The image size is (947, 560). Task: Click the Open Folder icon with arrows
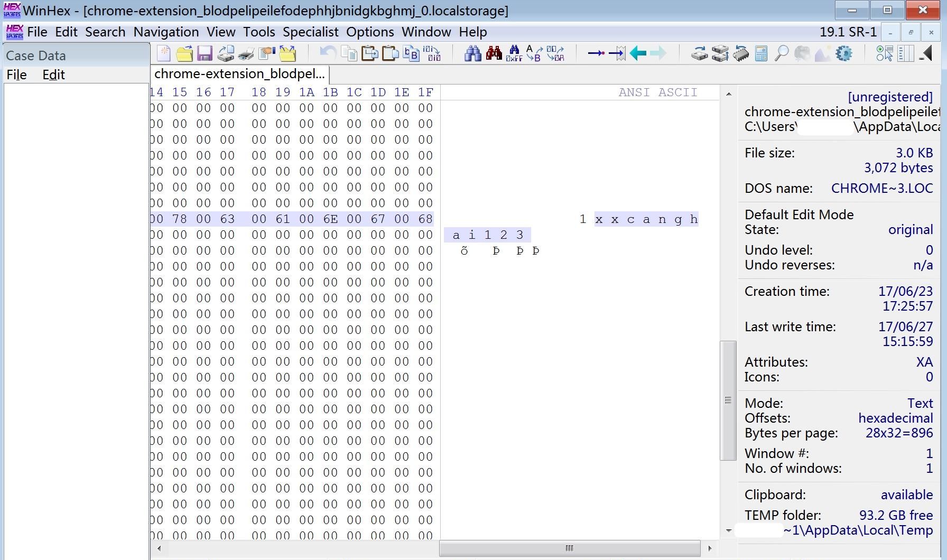click(x=287, y=53)
